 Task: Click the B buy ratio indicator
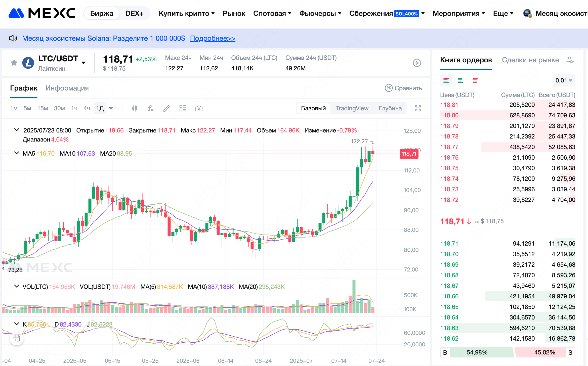(x=445, y=352)
